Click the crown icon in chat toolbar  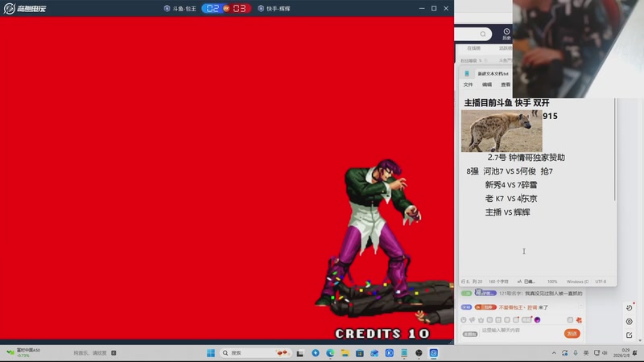(x=481, y=319)
